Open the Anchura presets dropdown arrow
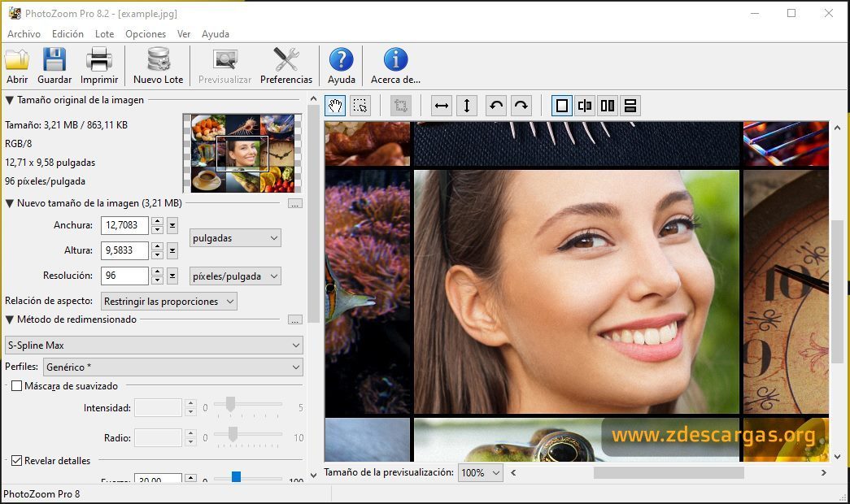The height and width of the screenshot is (504, 850). click(172, 225)
